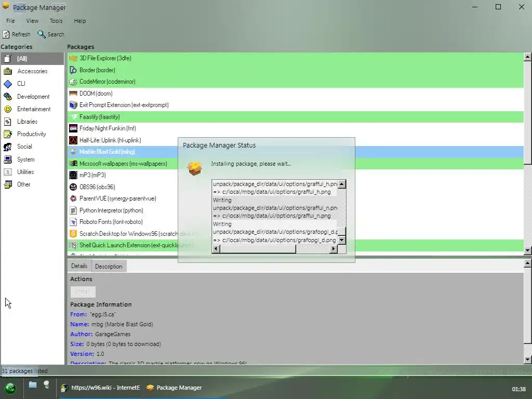Click the Border package icon
This screenshot has height=399, width=532.
[x=73, y=70]
